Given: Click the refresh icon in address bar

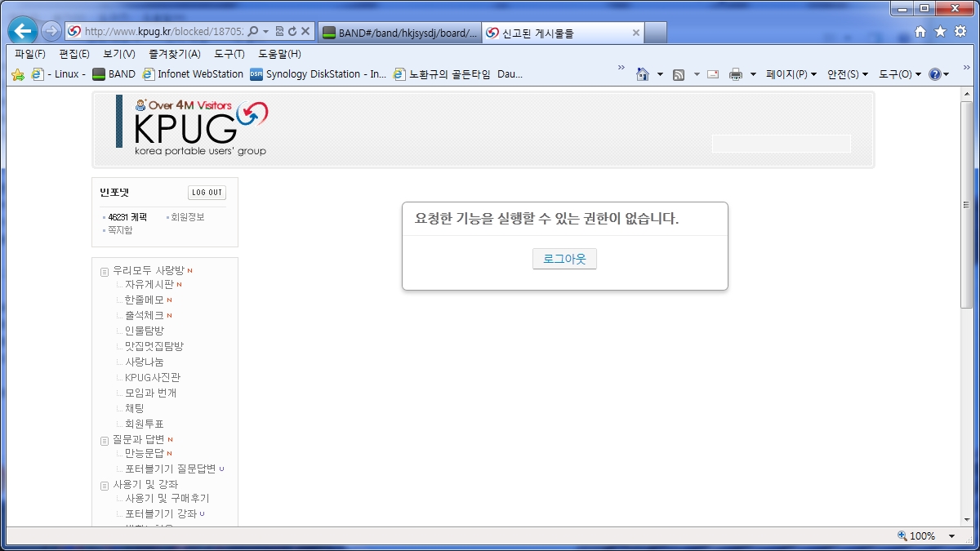Looking at the screenshot, I should [x=292, y=31].
